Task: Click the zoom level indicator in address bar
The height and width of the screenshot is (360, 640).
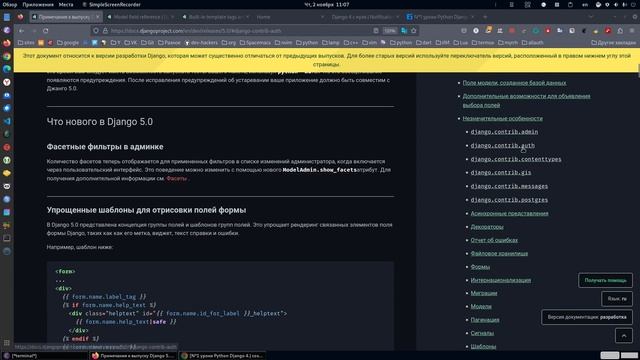Action: coord(391,31)
